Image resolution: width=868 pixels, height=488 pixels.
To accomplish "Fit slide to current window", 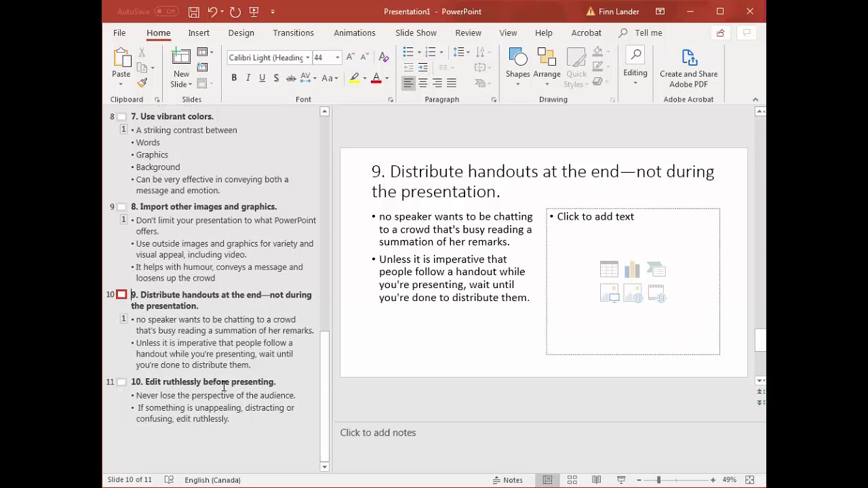I will [x=749, y=480].
